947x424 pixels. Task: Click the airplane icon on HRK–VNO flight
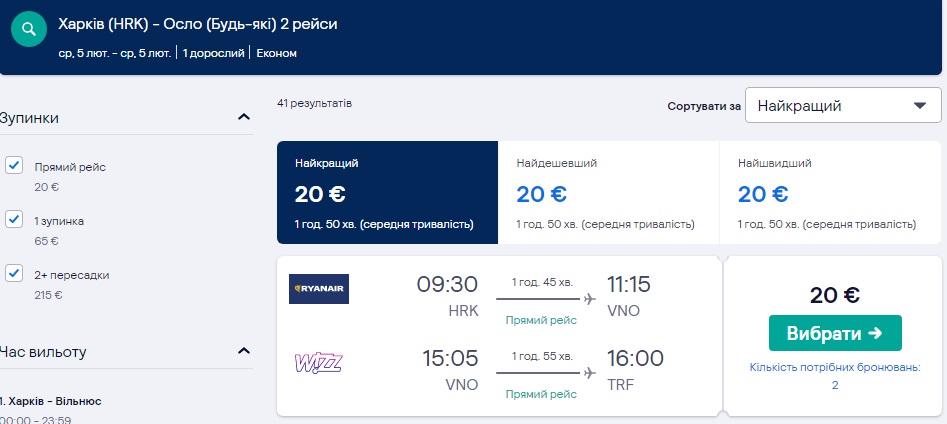[589, 299]
